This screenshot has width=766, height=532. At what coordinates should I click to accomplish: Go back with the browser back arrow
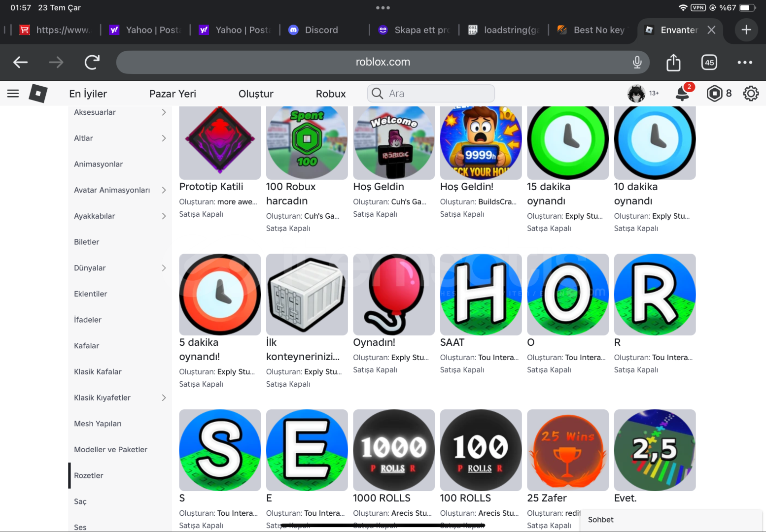click(20, 62)
